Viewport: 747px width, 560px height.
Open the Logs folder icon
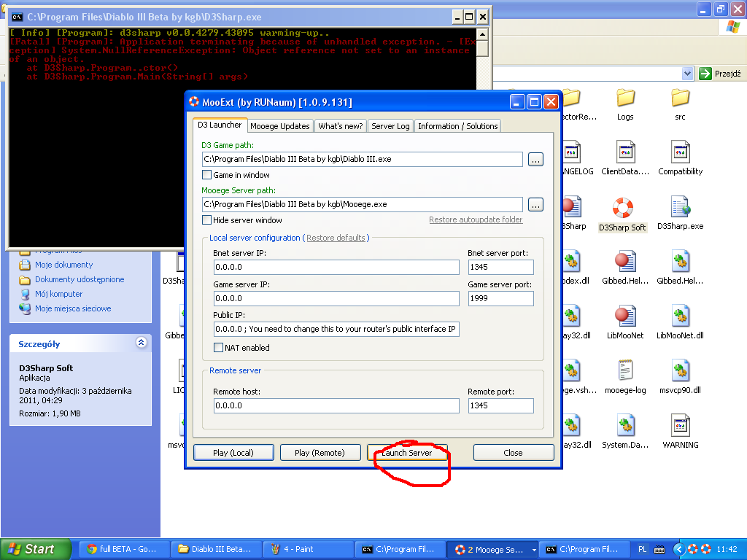point(625,98)
